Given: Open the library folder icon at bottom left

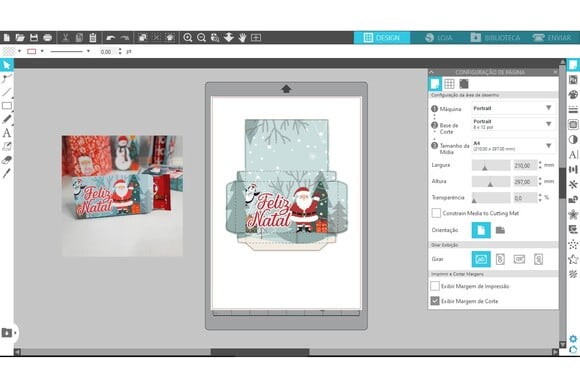Looking at the screenshot, I should pyautogui.click(x=7, y=333).
